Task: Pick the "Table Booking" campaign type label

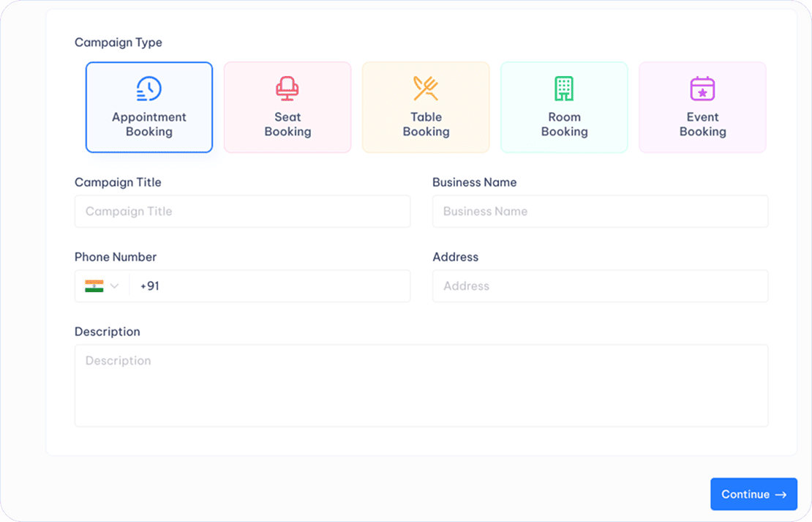Action: coord(426,124)
